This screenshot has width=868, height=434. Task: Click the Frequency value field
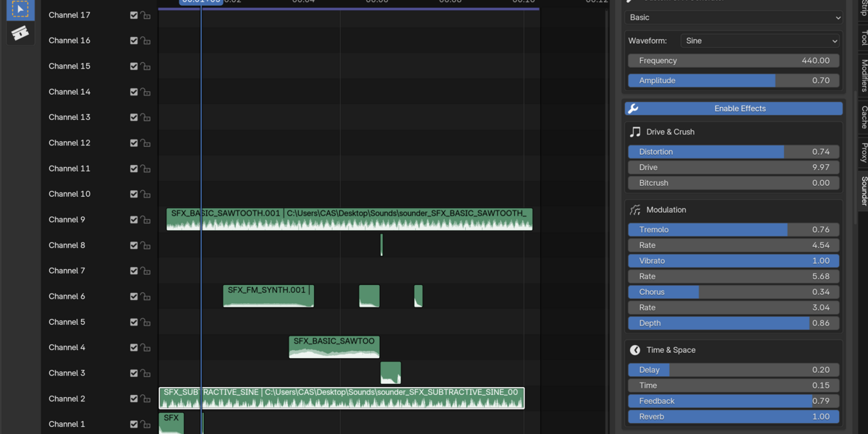(x=733, y=61)
